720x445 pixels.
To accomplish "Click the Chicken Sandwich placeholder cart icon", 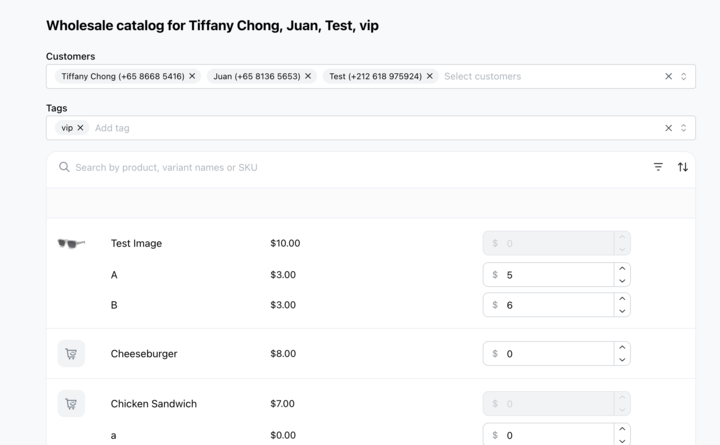I will coord(71,404).
